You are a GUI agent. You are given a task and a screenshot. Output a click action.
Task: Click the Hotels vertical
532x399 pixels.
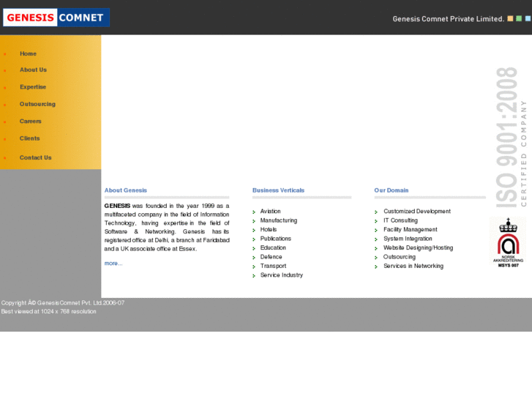point(269,230)
